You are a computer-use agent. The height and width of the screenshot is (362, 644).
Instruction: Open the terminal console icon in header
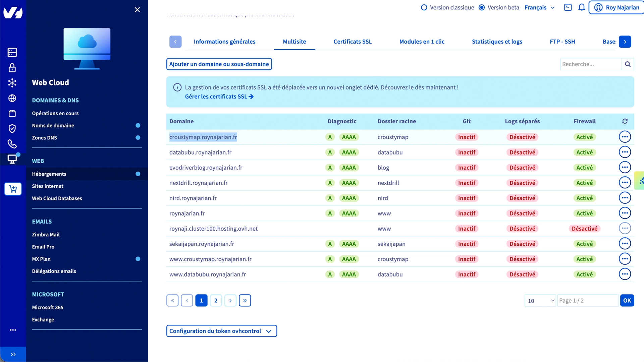[568, 7]
